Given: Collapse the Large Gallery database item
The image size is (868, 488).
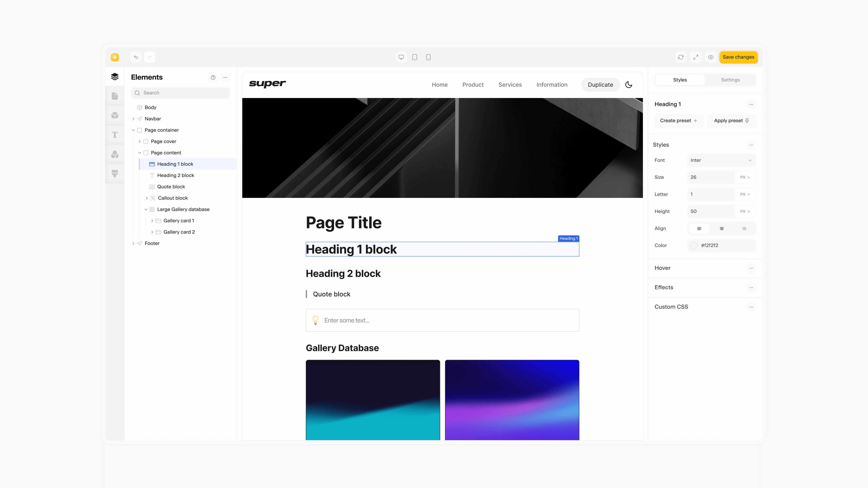Looking at the screenshot, I should [x=146, y=209].
